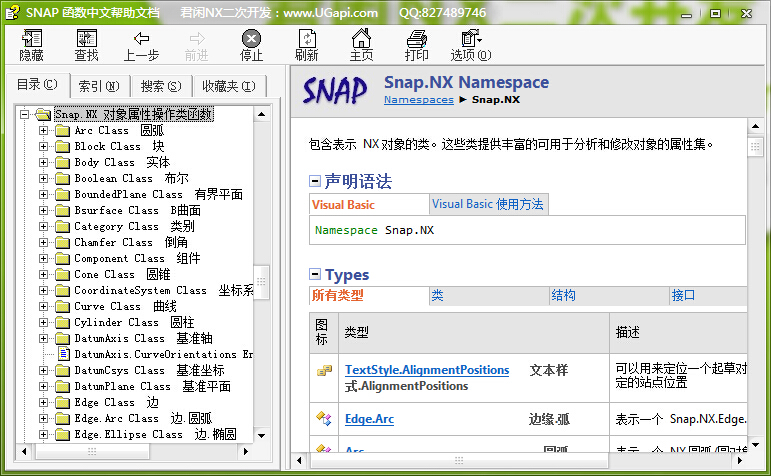Switch to the 收藏夹 (Favorites) tab

[x=229, y=86]
